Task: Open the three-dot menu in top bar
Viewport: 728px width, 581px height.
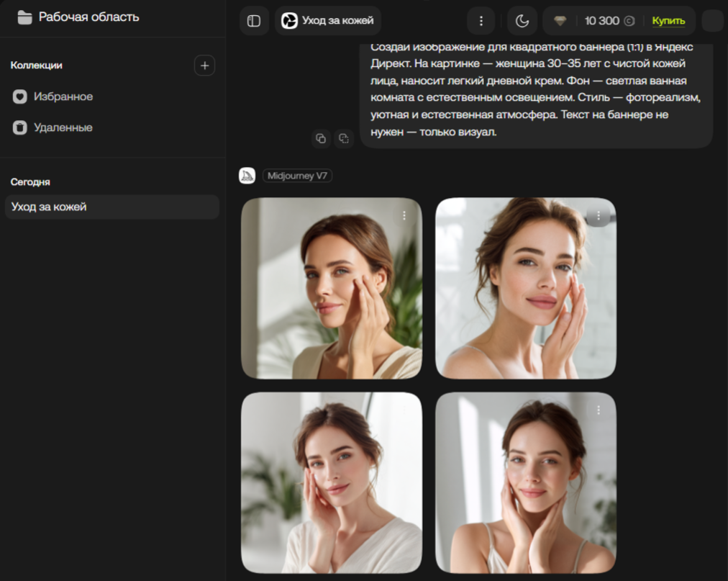Action: tap(481, 21)
